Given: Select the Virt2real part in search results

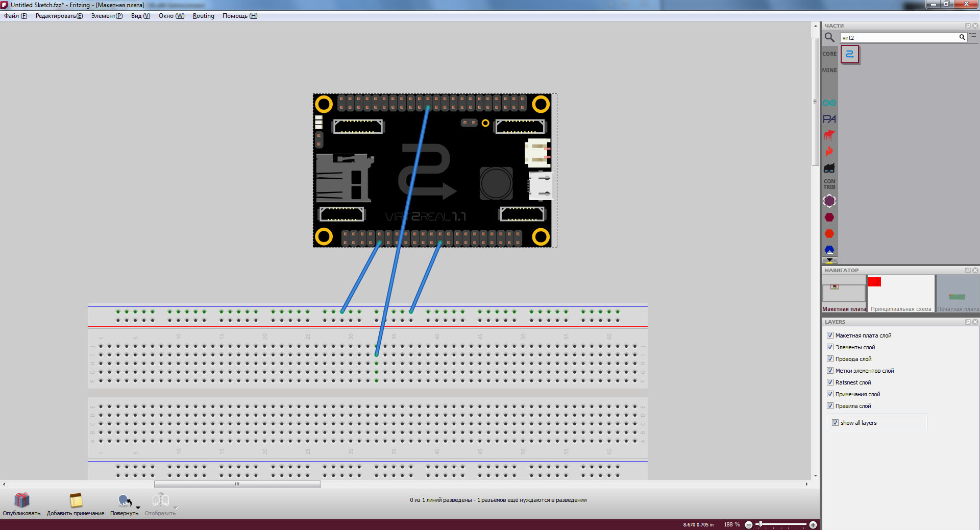Looking at the screenshot, I should pyautogui.click(x=850, y=54).
